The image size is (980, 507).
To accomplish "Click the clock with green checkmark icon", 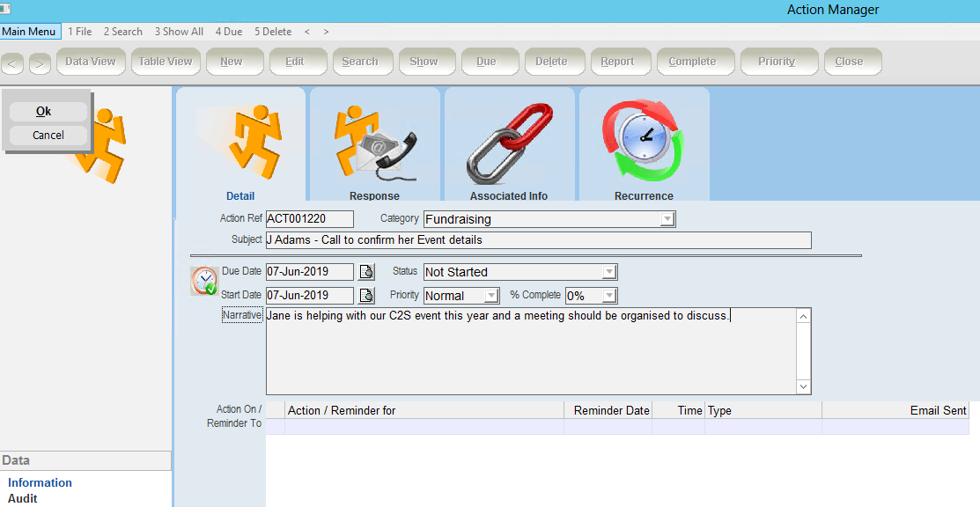I will (x=204, y=281).
